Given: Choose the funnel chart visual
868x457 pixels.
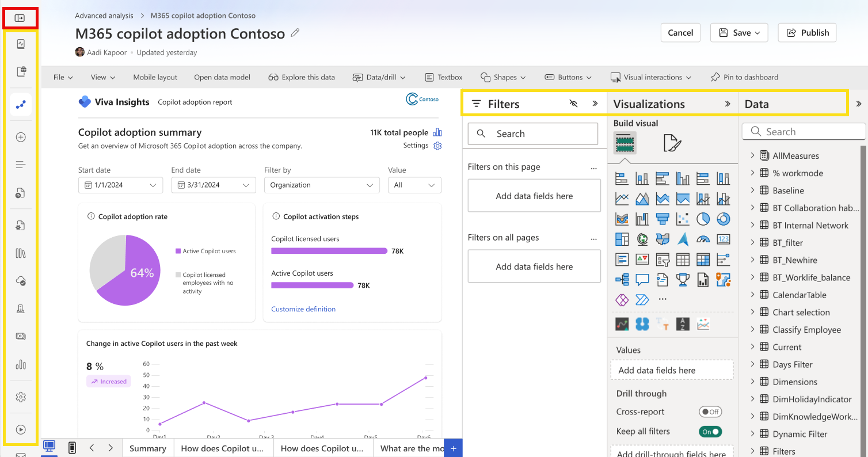Looking at the screenshot, I should tap(663, 219).
